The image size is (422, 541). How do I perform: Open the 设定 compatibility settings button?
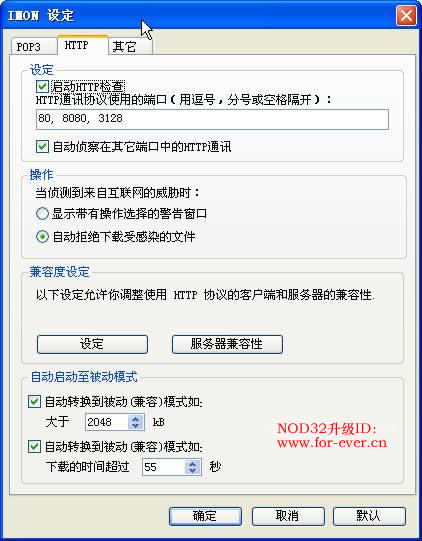coord(92,344)
